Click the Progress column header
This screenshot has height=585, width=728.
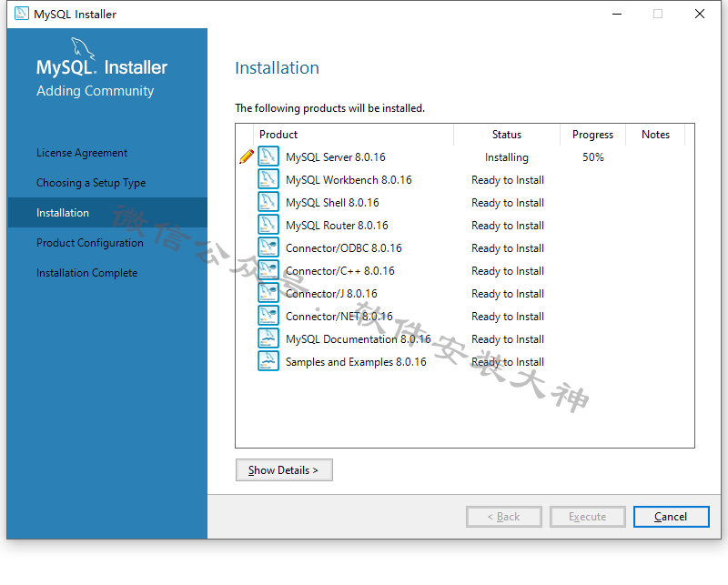(593, 135)
